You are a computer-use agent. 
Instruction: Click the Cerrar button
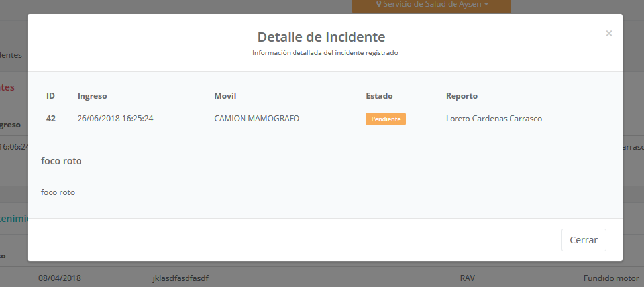coord(583,240)
